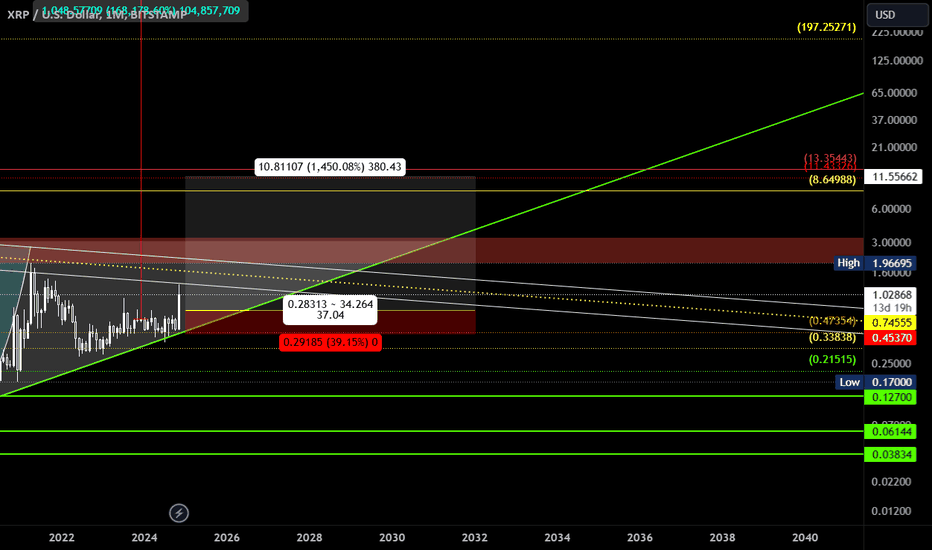
Task: Open the USD currency selector
Action: (896, 15)
